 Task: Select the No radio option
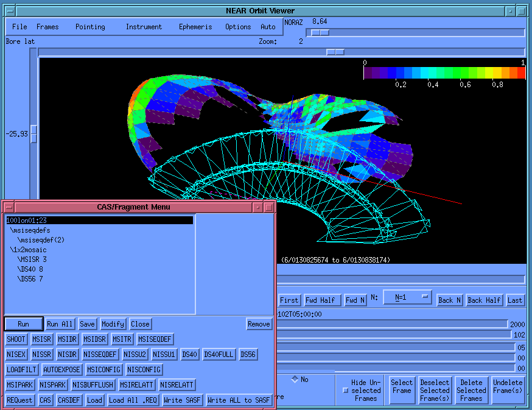(295, 379)
